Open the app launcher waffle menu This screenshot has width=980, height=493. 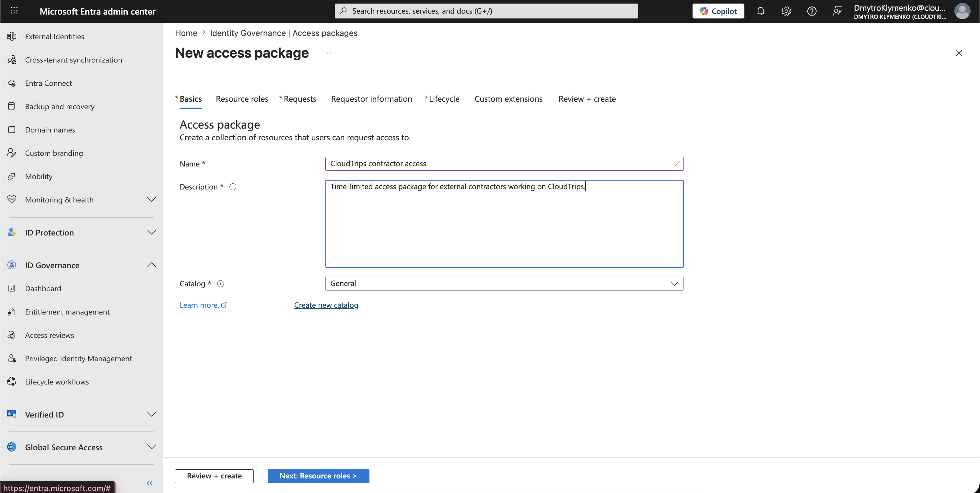14,11
